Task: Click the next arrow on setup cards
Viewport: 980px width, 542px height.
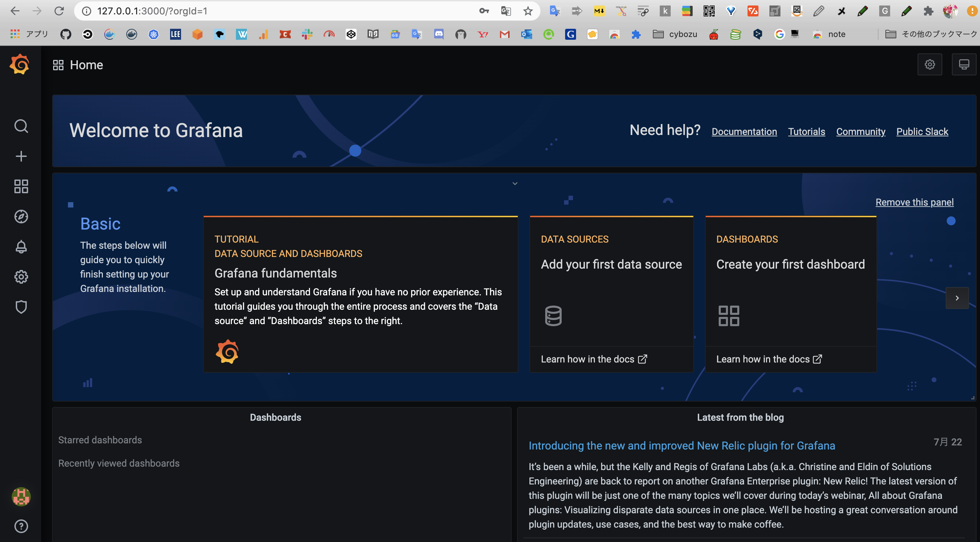Action: coord(957,298)
